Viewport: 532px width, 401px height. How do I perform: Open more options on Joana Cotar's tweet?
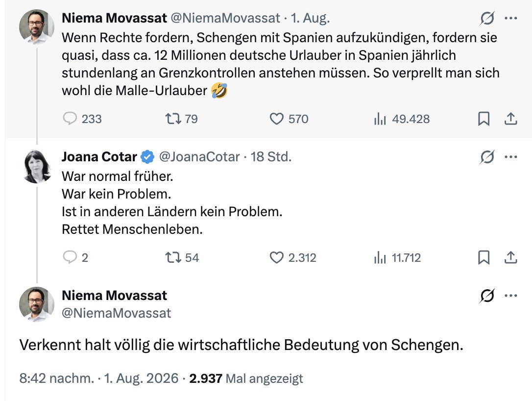pos(510,157)
